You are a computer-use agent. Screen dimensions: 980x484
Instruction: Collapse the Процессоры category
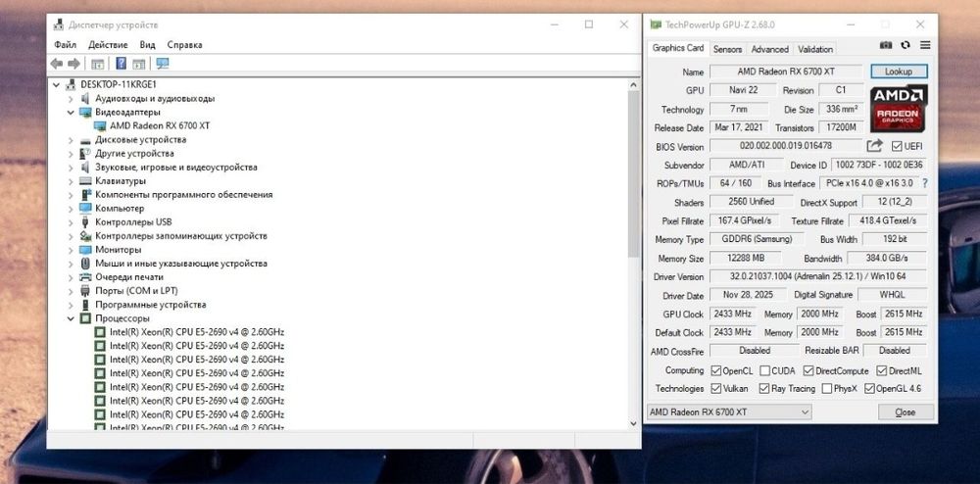(x=71, y=318)
